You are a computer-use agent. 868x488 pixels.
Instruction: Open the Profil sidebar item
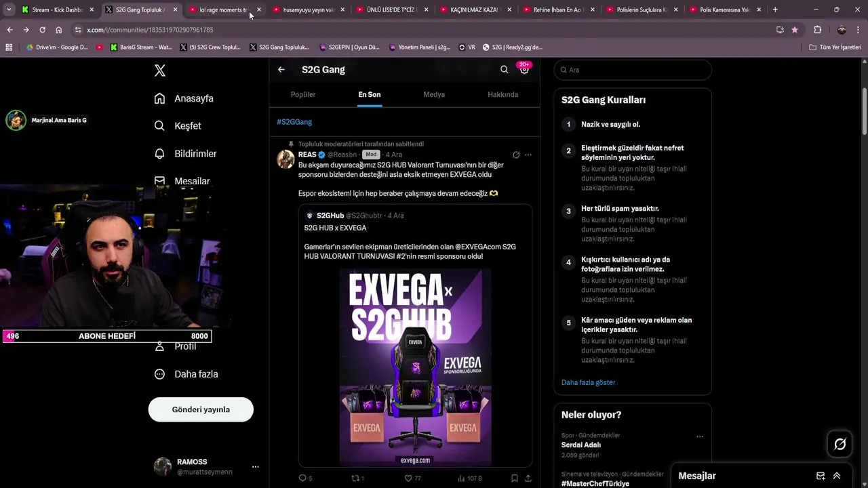click(176, 346)
